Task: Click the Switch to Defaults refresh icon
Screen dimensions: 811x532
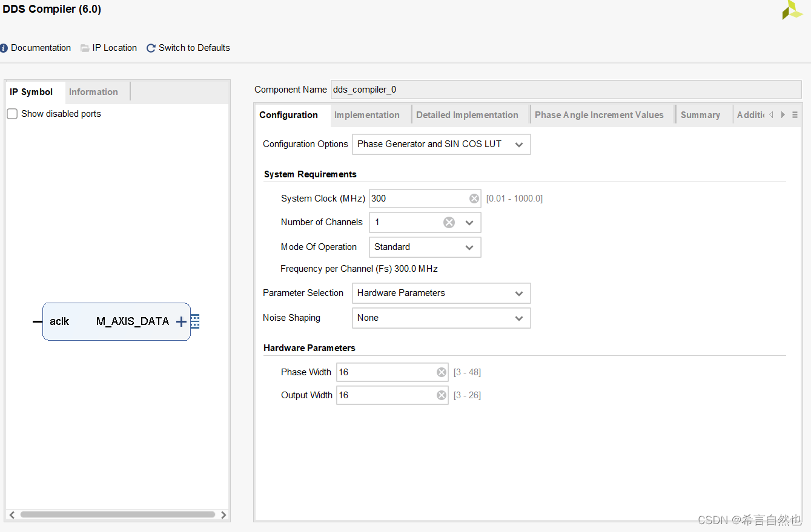Action: pos(151,48)
